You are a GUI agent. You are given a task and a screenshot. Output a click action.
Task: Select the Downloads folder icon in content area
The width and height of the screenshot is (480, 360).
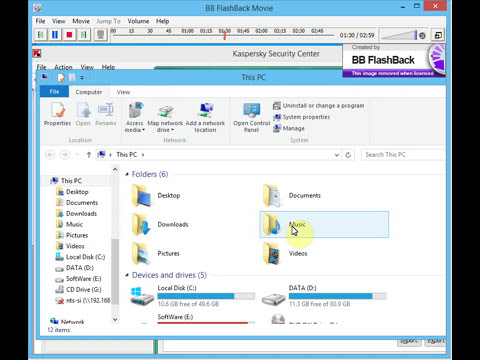[143, 224]
